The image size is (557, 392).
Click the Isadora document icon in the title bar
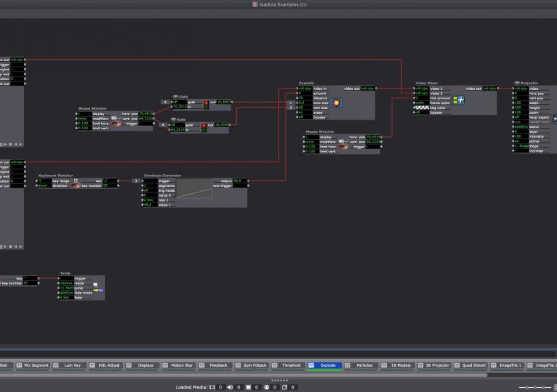point(255,5)
